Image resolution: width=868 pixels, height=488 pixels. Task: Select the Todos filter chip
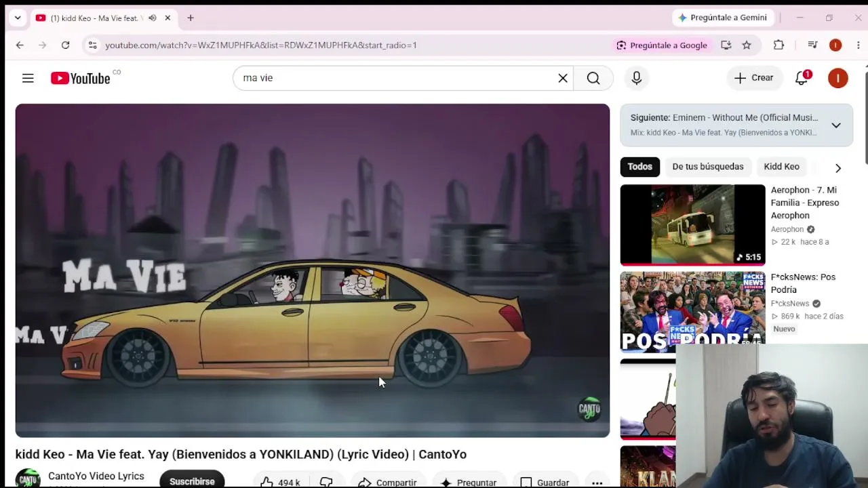pyautogui.click(x=639, y=167)
